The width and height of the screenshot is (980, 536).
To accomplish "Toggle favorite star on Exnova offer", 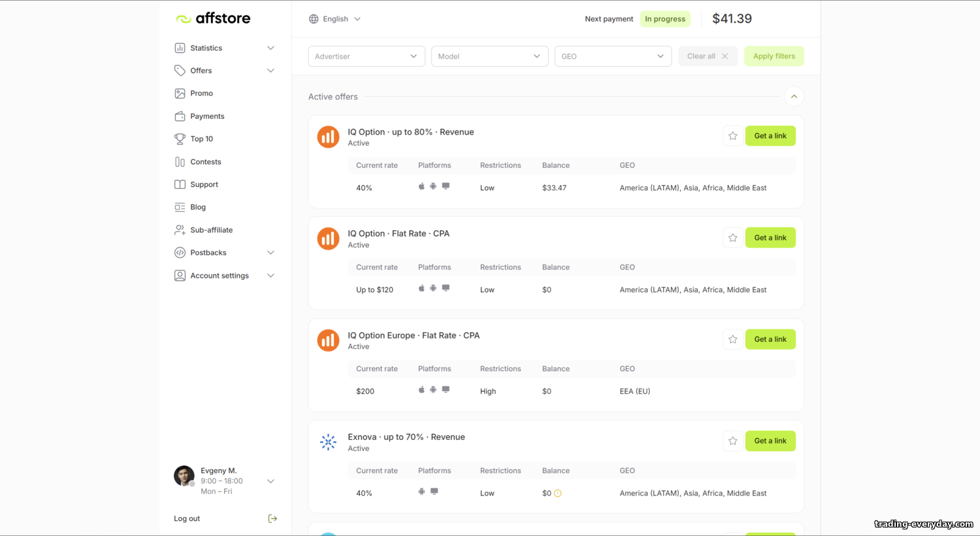I will click(x=733, y=441).
